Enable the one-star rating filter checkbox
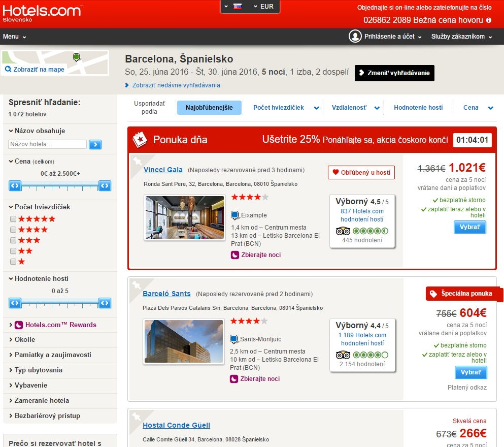 pos(13,262)
